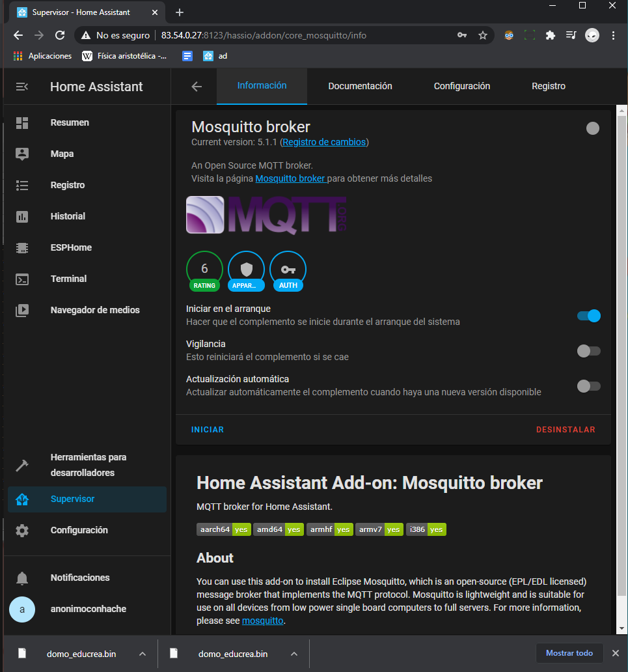The image size is (628, 672).
Task: Click i386 yes badge
Action: point(426,529)
